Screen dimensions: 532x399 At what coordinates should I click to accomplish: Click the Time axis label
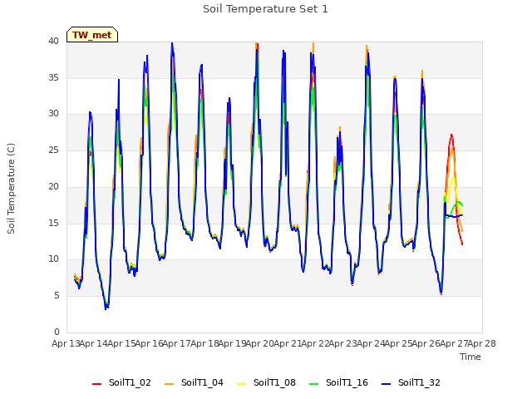(470, 357)
